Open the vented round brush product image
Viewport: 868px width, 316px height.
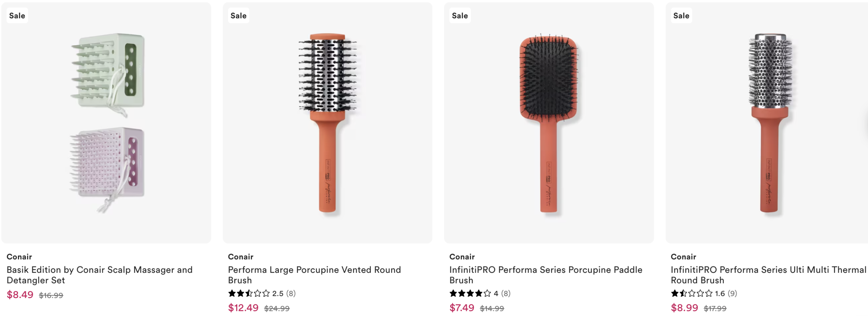328,122
